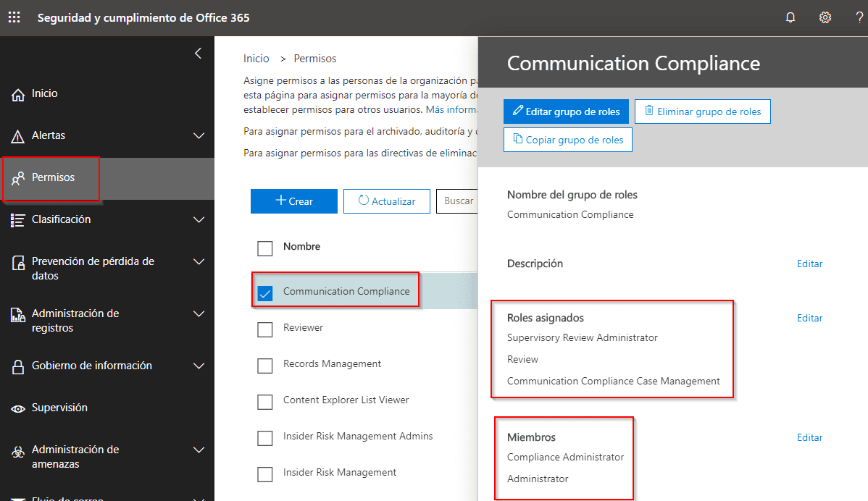Click Editar next to Roles asignados
Screen dimensions: 868x501
(809, 318)
